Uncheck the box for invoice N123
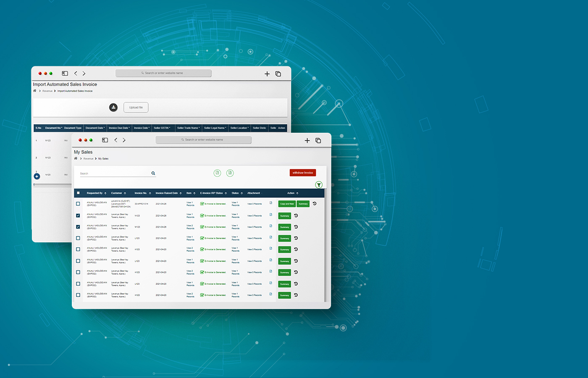The width and height of the screenshot is (588, 378). pos(78,215)
